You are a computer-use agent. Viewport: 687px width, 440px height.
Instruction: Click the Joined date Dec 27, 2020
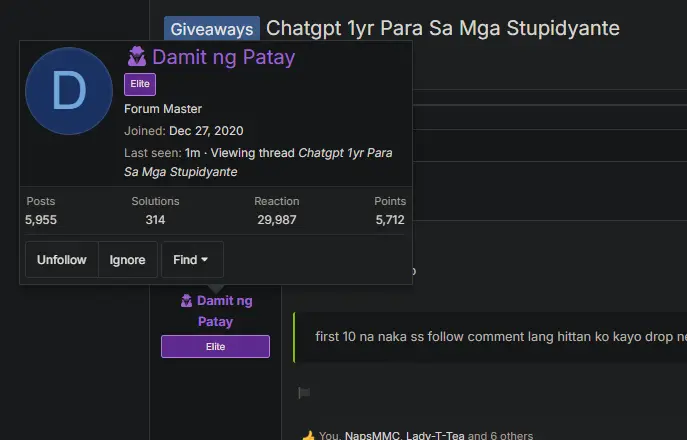click(206, 131)
